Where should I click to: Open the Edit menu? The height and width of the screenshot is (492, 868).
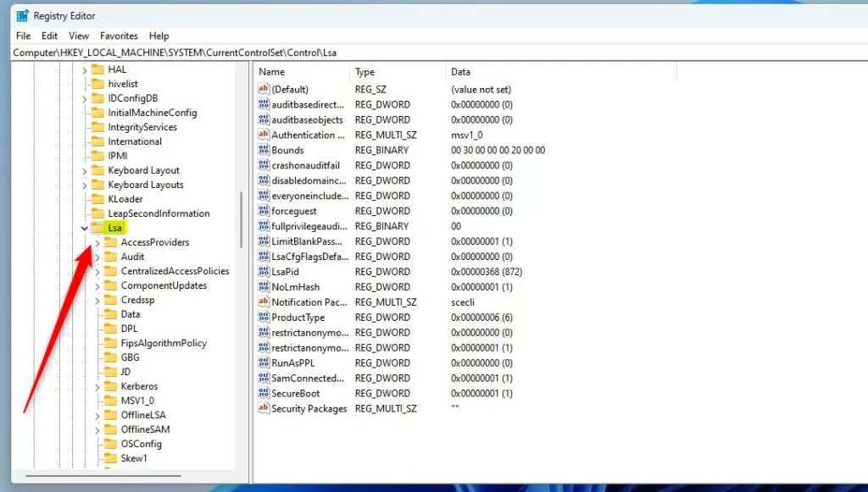click(x=49, y=36)
